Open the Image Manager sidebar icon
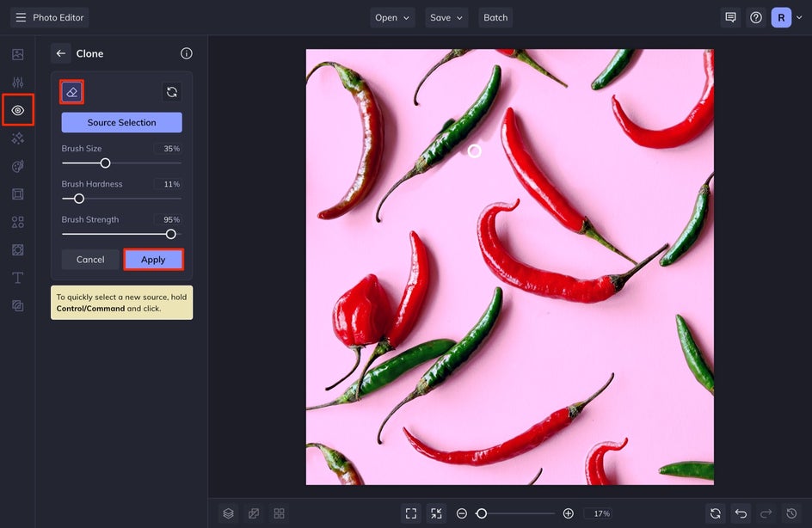This screenshot has height=528, width=812. (17, 54)
